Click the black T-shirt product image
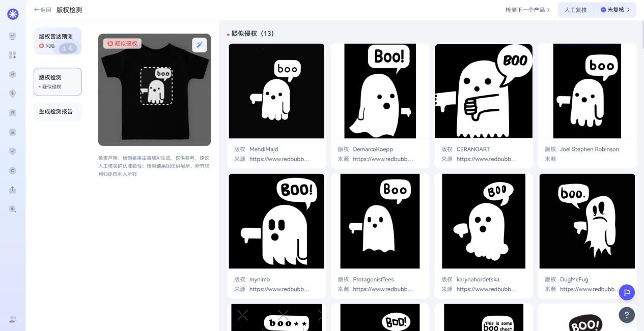644x331 pixels. (155, 90)
